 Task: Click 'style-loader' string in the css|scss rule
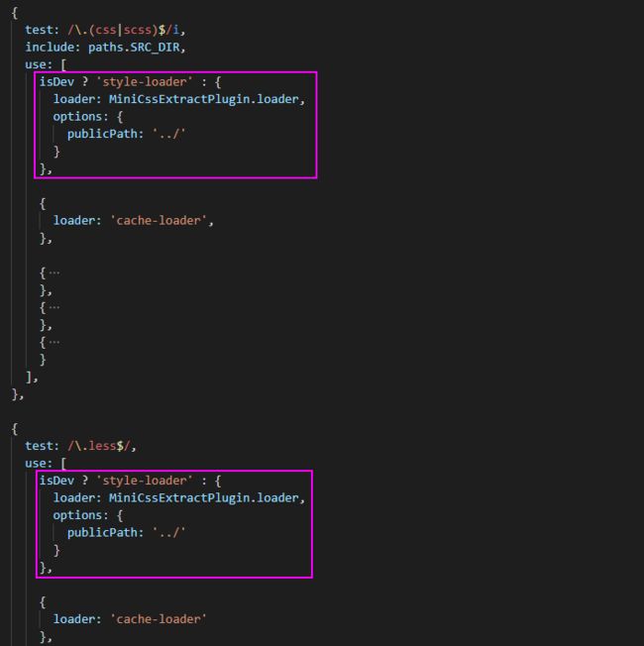(145, 82)
